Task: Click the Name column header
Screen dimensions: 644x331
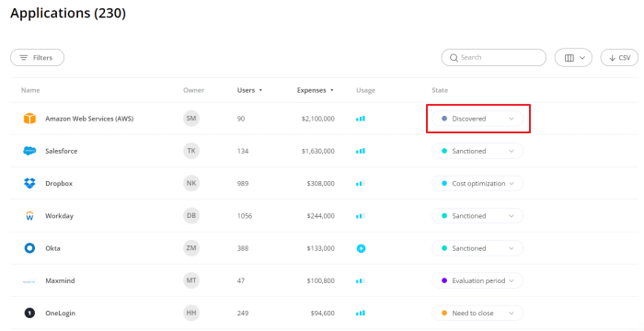Action: 30,90
